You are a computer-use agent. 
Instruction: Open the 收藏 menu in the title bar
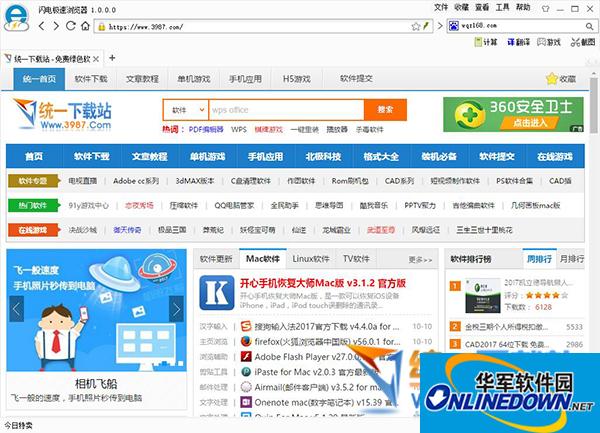[461, 7]
